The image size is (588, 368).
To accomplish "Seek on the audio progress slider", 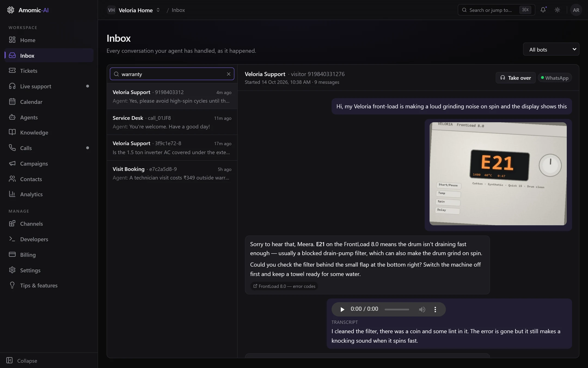I will pyautogui.click(x=397, y=309).
